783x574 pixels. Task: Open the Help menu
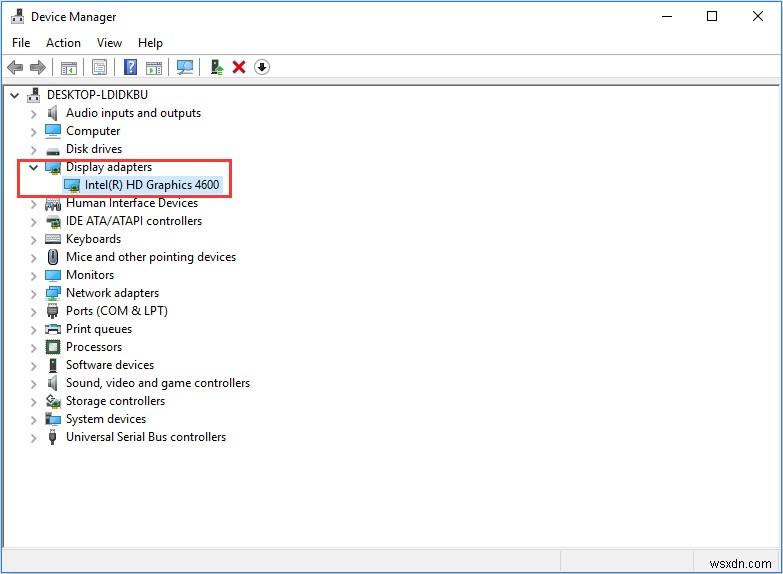click(150, 43)
